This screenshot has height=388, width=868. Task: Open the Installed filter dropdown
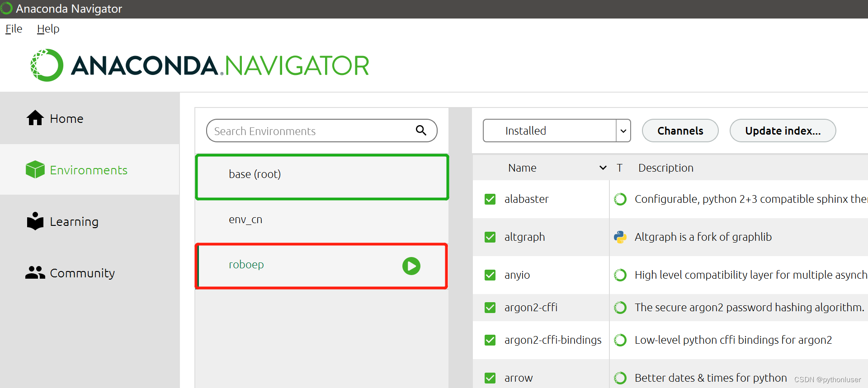557,131
